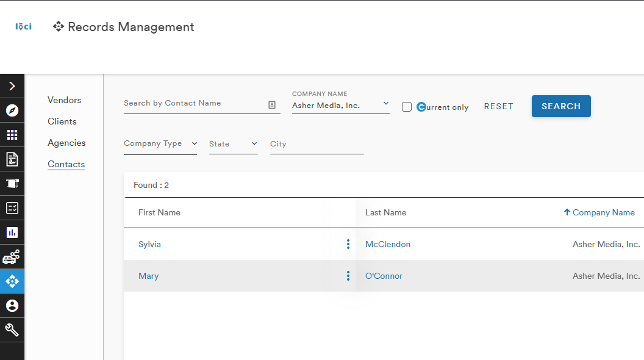
Task: Click the loci logo
Action: click(23, 27)
